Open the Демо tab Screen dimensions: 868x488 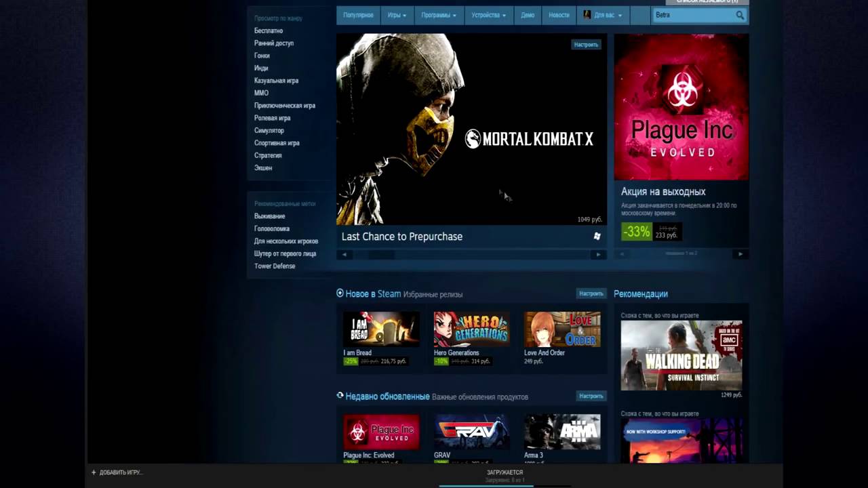[528, 15]
